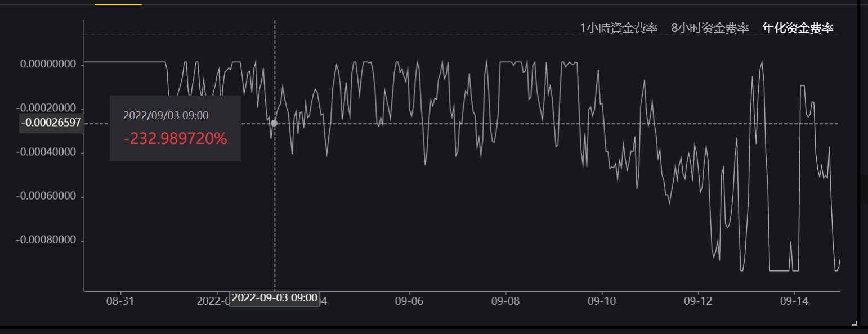
Task: Click the -0.00080000 y-axis label
Action: point(46,240)
